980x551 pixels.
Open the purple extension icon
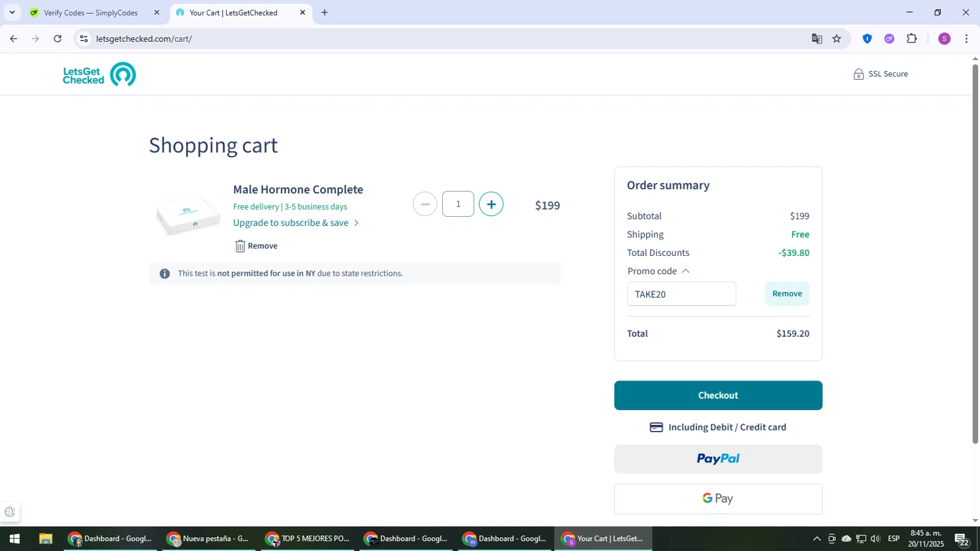pos(889,39)
